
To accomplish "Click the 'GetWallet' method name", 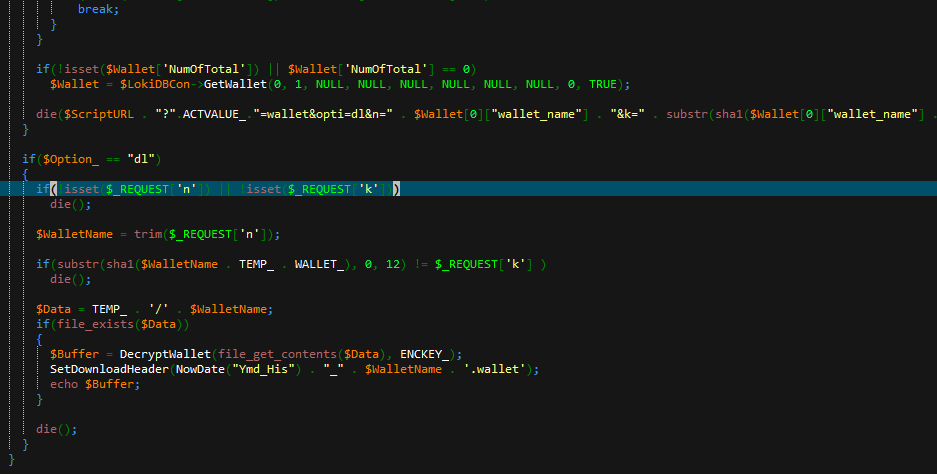I will (235, 84).
